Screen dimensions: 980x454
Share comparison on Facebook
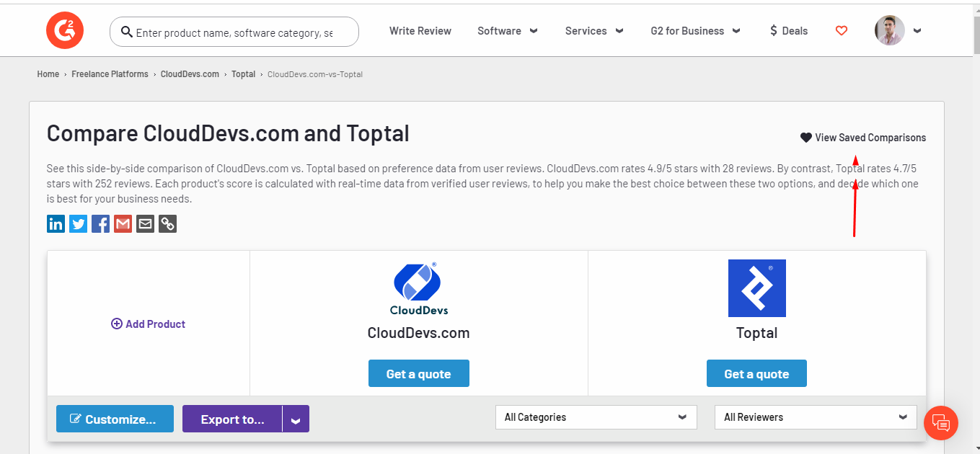point(100,223)
